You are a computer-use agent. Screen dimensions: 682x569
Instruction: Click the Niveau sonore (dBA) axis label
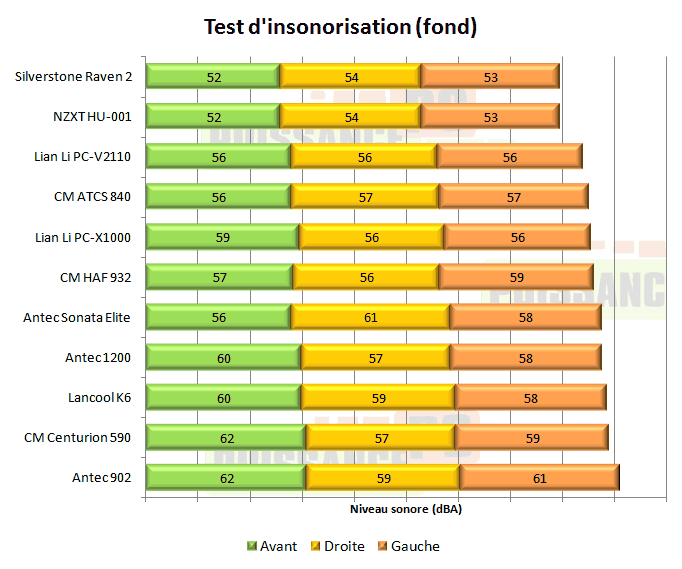coord(406,509)
